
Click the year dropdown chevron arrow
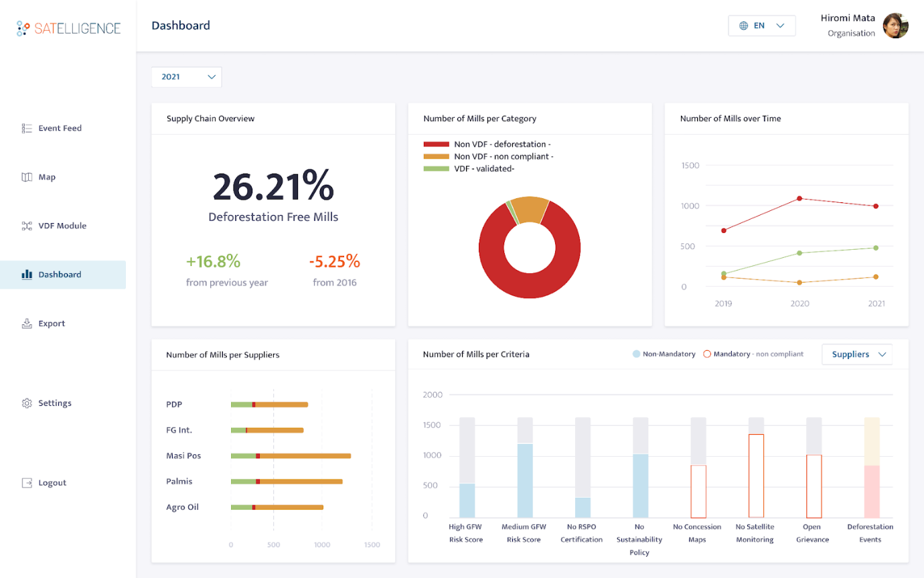point(212,77)
